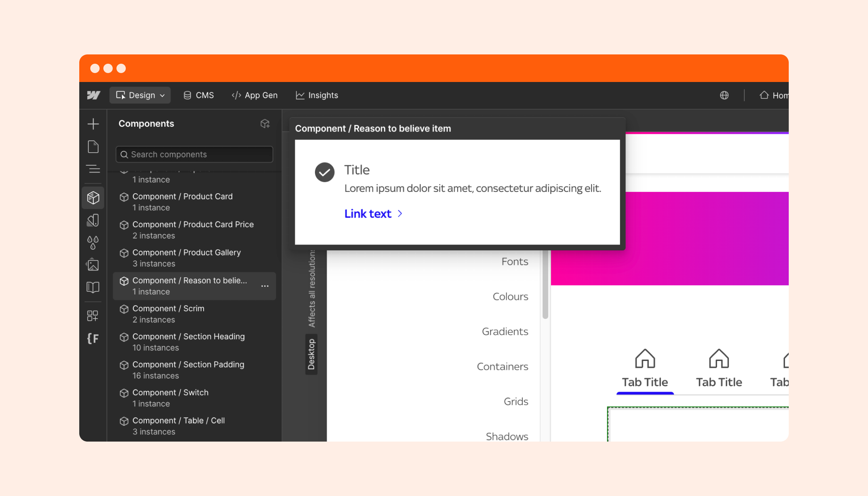Click the Add elements plus icon

[93, 124]
